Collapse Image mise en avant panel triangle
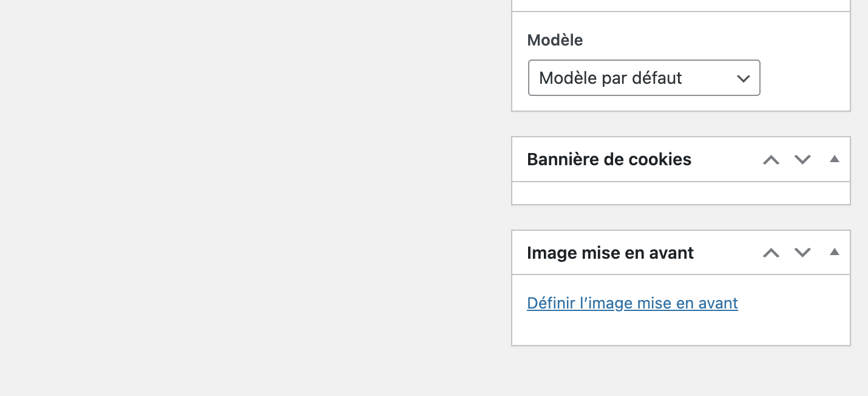This screenshot has width=868, height=396. [x=835, y=252]
